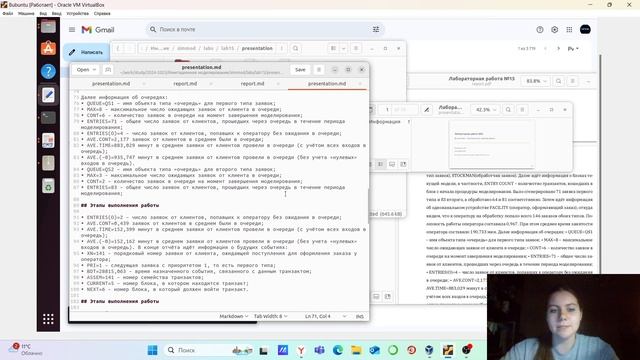
Task: Click the Gmail Compose (Написать) button
Action: 87,52
